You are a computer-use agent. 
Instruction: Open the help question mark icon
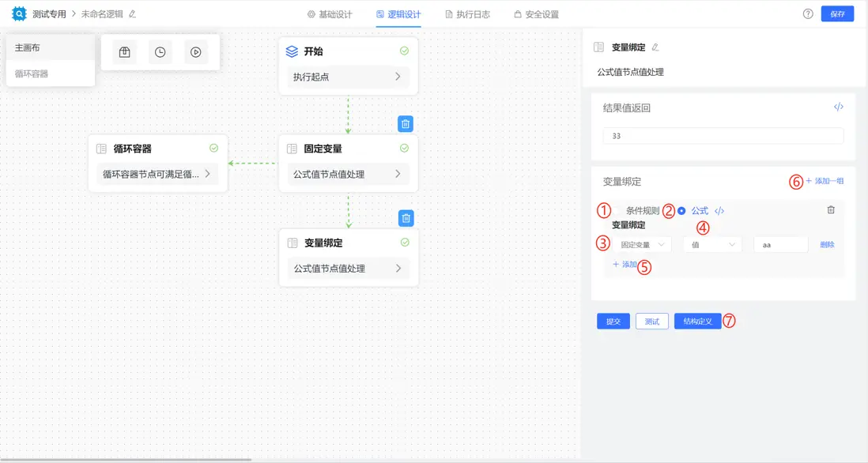point(808,14)
